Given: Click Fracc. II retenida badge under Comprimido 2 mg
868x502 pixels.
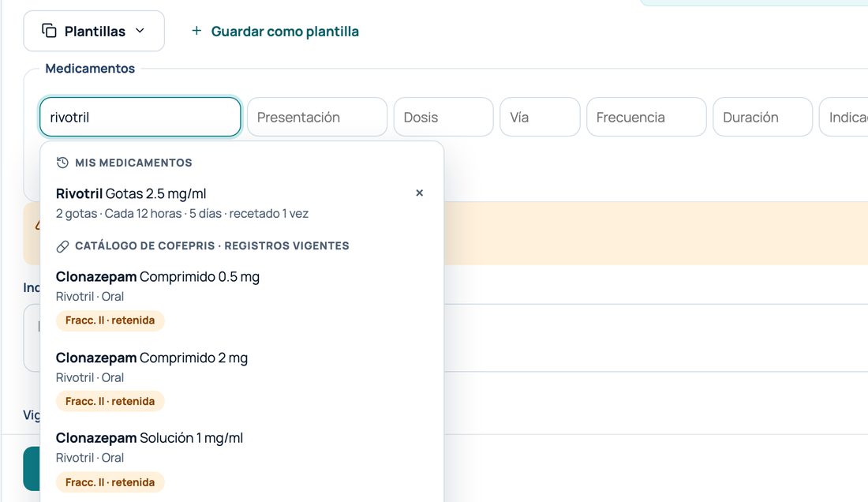Looking at the screenshot, I should click(110, 401).
